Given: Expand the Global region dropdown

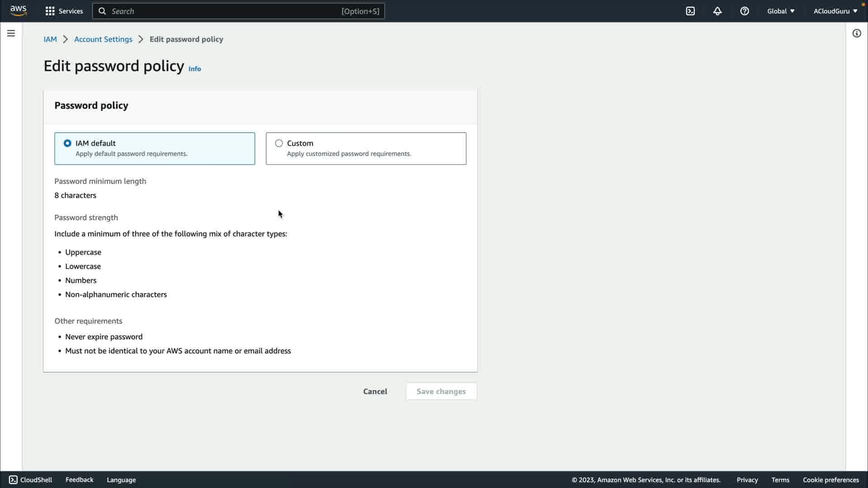Looking at the screenshot, I should pos(781,11).
